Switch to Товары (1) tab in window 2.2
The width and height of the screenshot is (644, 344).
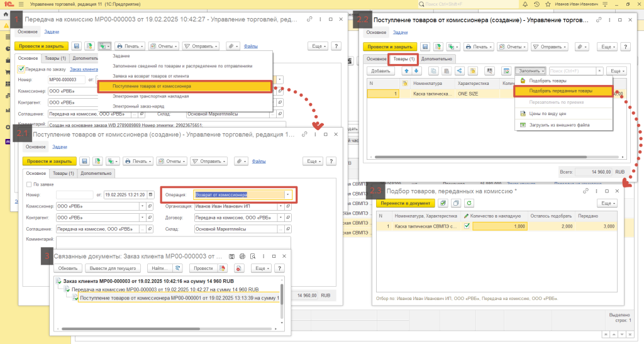pos(404,58)
